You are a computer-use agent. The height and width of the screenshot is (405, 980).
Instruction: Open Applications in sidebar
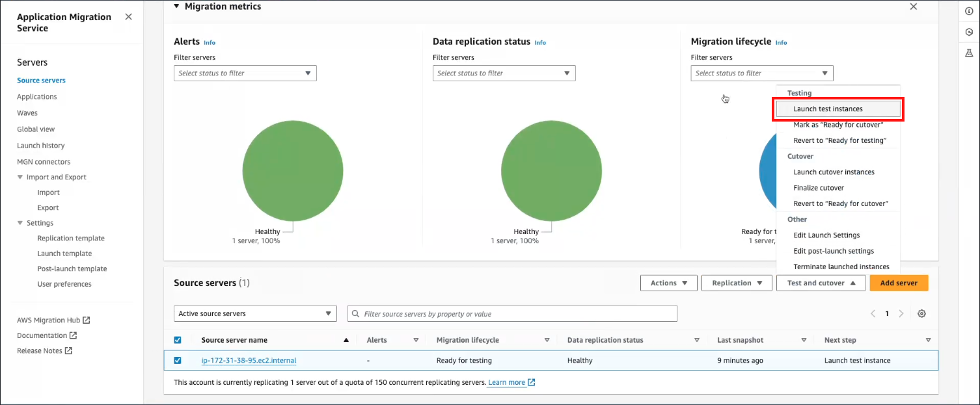click(x=37, y=97)
